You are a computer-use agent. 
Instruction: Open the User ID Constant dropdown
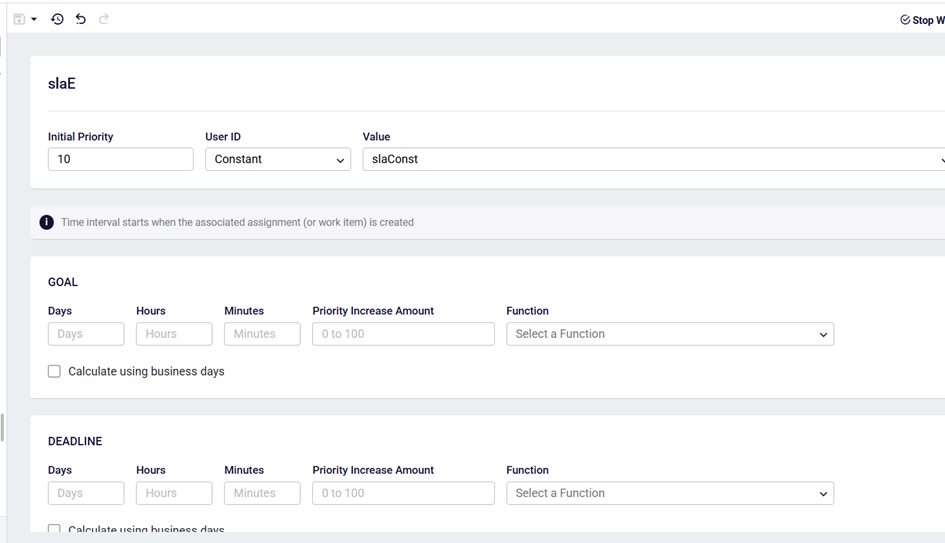coord(277,159)
